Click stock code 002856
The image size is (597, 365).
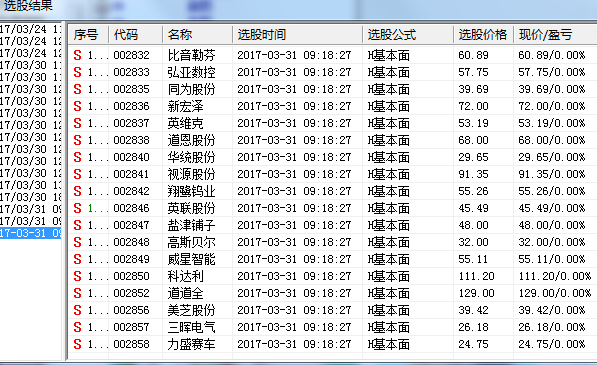point(131,310)
